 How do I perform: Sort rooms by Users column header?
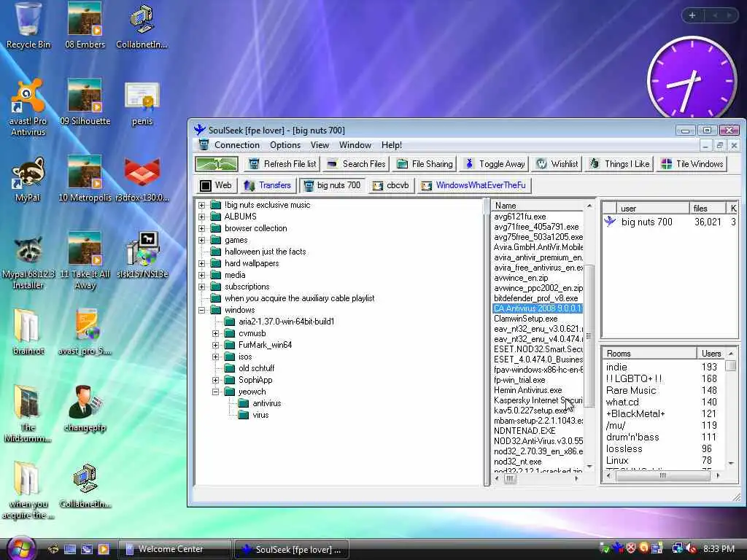711,354
